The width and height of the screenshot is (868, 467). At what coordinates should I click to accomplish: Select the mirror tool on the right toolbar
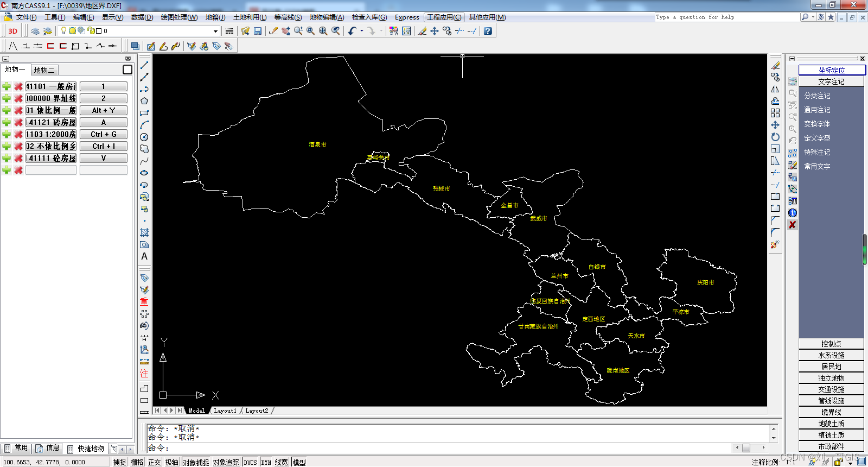[x=775, y=89]
